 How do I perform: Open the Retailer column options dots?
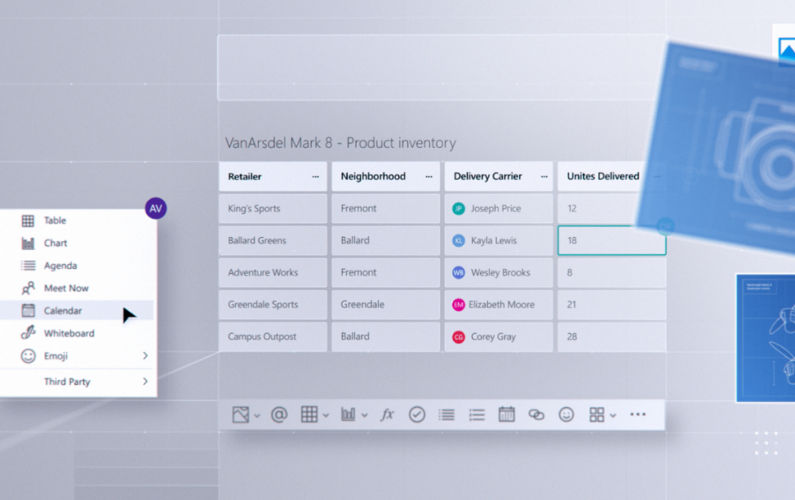(316, 176)
